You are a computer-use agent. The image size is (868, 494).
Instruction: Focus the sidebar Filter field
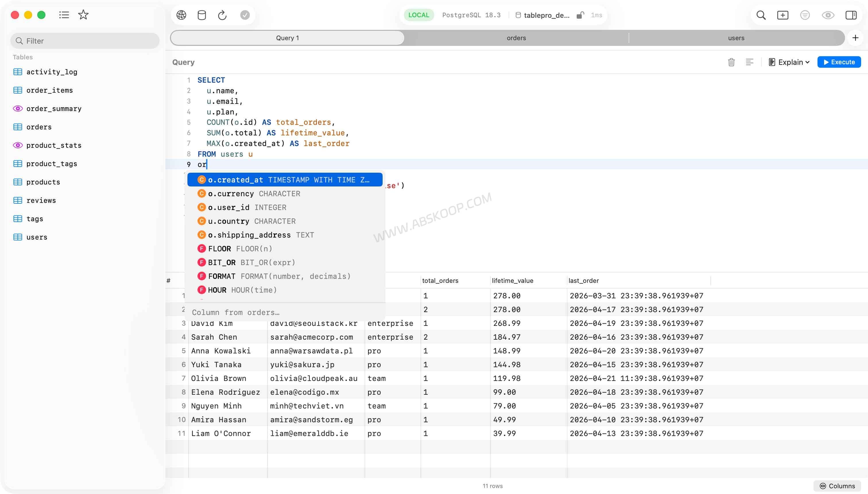click(85, 41)
